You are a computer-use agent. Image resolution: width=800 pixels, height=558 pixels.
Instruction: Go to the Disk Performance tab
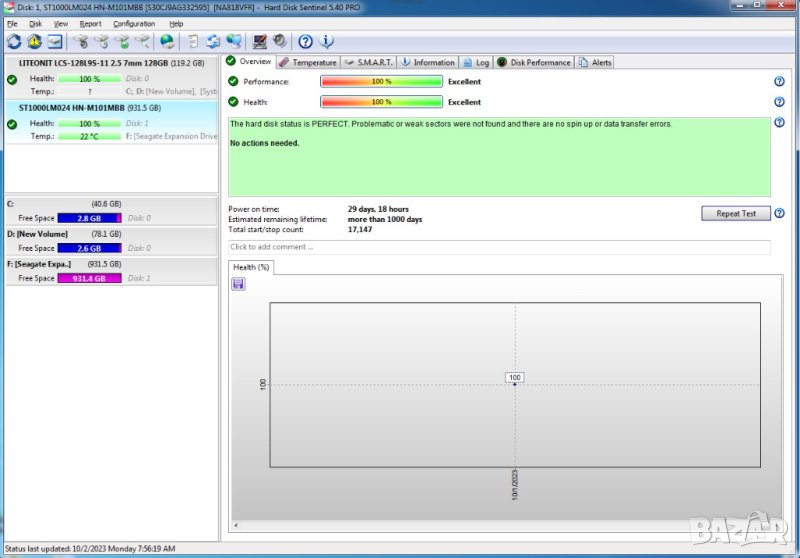pos(533,63)
